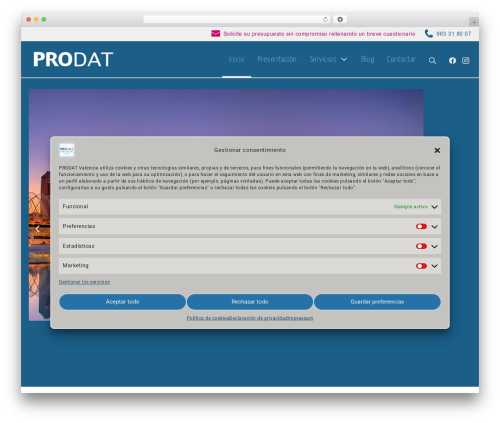Image resolution: width=500 pixels, height=423 pixels.
Task: Open the Facebook icon in header
Action: point(452,60)
